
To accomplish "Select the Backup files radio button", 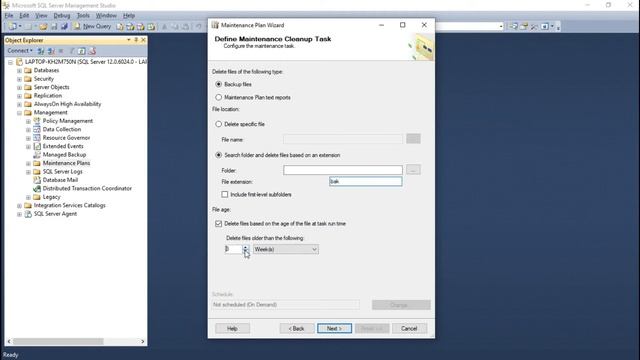I will coord(219,84).
